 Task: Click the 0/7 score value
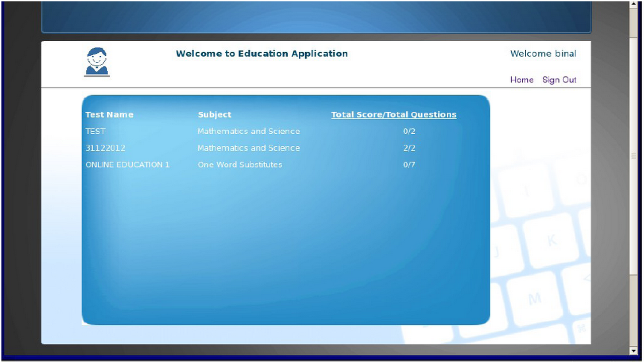[410, 165]
